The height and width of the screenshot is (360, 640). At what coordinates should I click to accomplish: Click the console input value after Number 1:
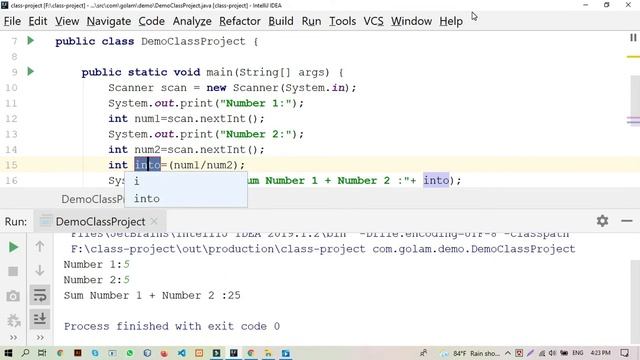click(x=127, y=264)
